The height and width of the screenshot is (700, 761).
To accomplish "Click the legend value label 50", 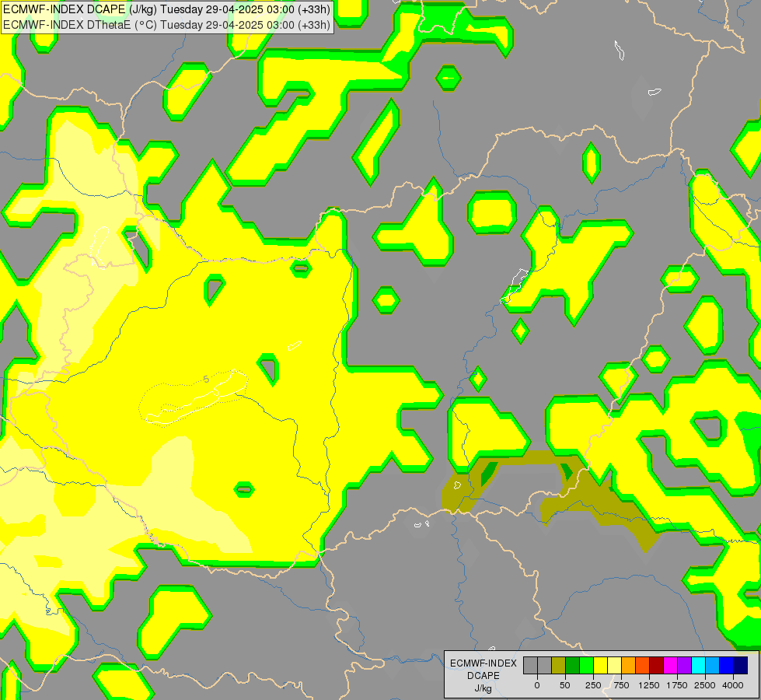I will coord(565,685).
